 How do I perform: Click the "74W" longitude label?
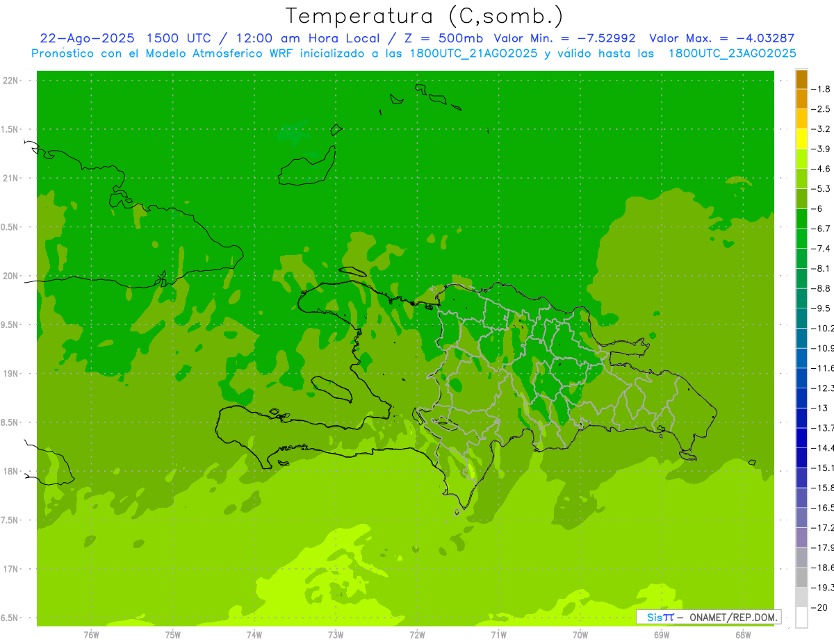point(254,635)
